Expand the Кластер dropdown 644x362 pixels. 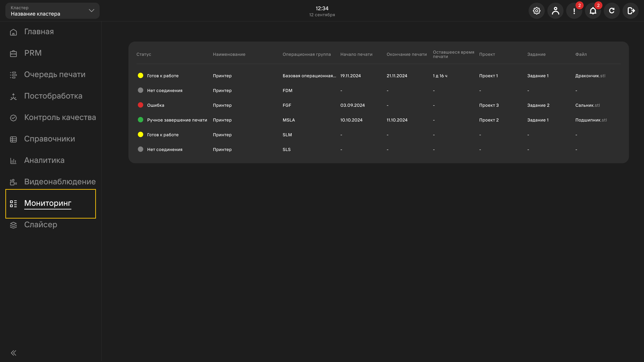tap(53, 11)
